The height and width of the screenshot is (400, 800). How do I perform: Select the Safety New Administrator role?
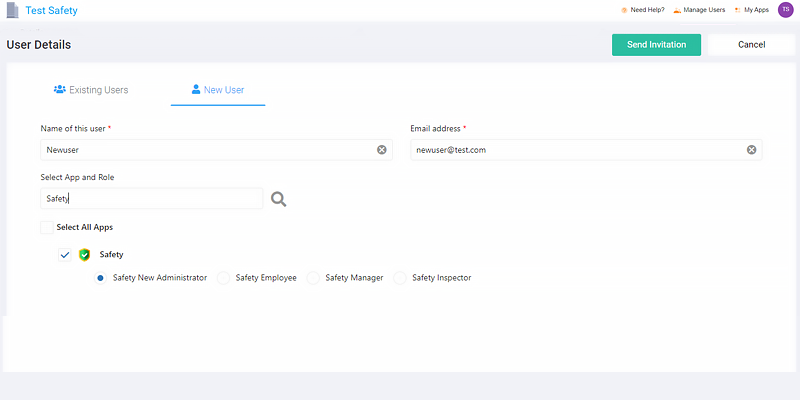[101, 278]
